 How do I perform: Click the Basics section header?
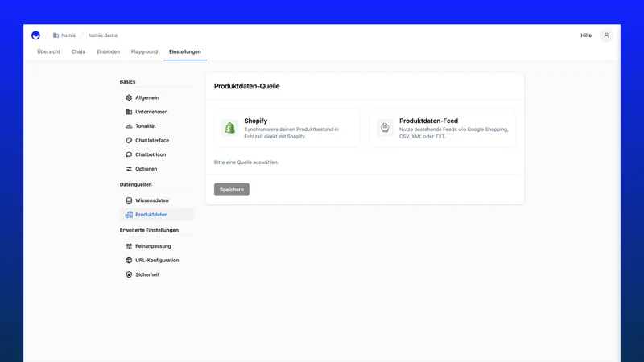click(x=127, y=82)
